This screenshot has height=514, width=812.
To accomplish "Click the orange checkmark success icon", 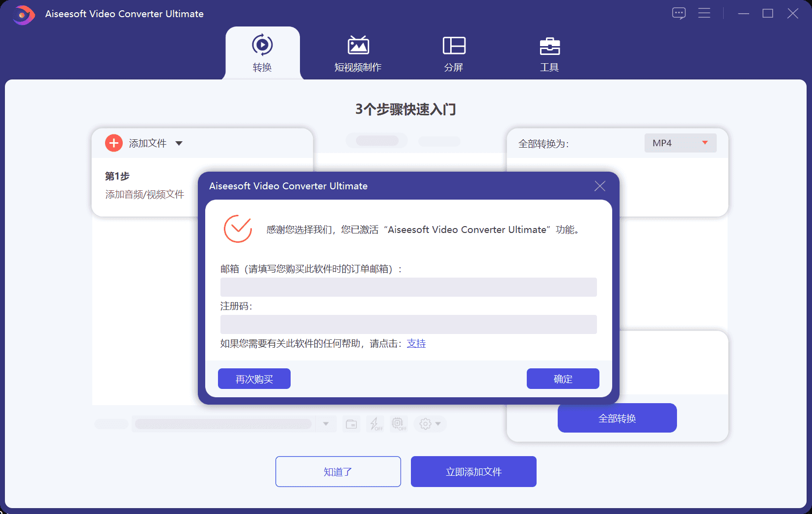I will (238, 229).
